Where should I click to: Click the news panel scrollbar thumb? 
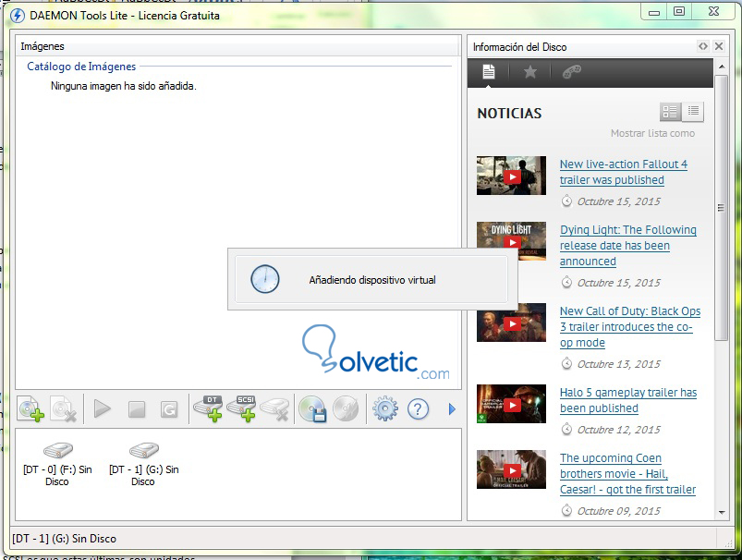[x=721, y=207]
